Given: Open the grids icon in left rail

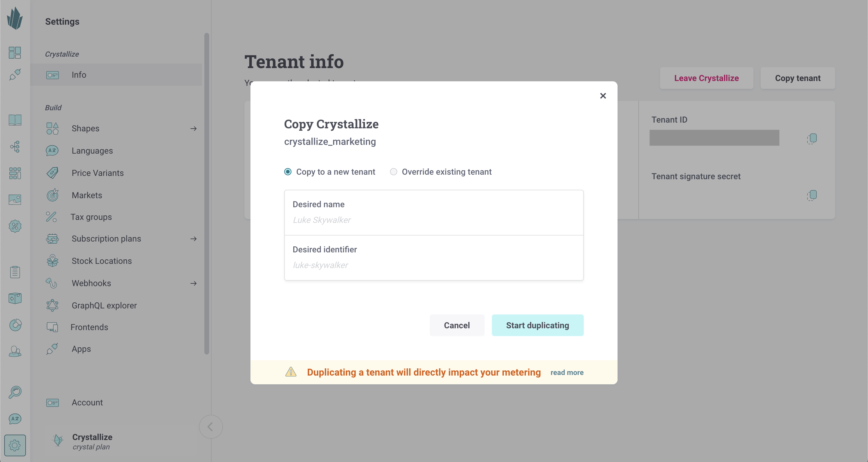Looking at the screenshot, I should (15, 173).
